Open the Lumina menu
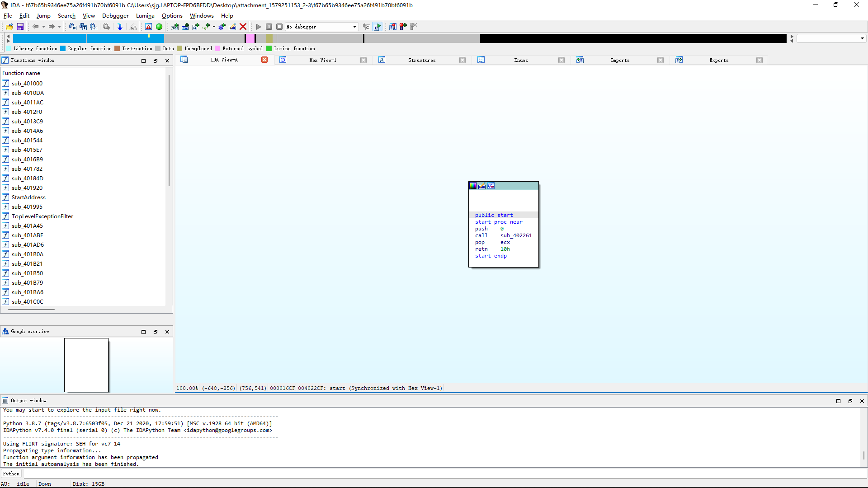868x488 pixels. pos(145,15)
